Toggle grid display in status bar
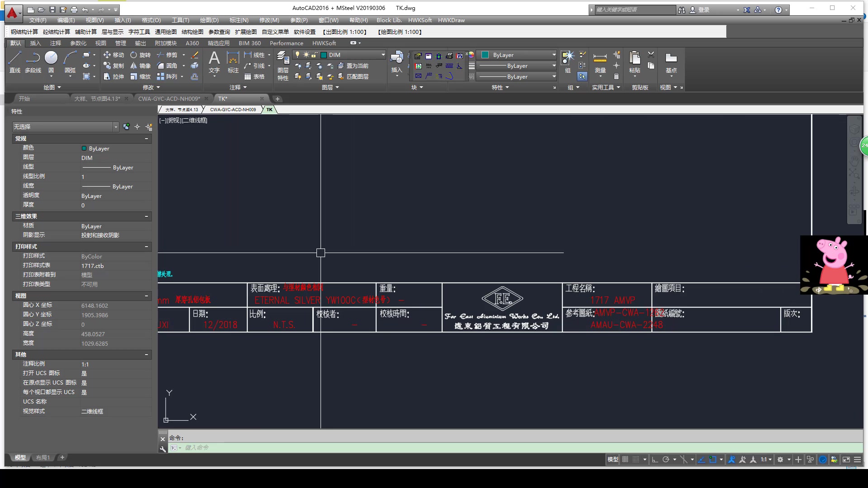This screenshot has height=488, width=868. (x=625, y=460)
